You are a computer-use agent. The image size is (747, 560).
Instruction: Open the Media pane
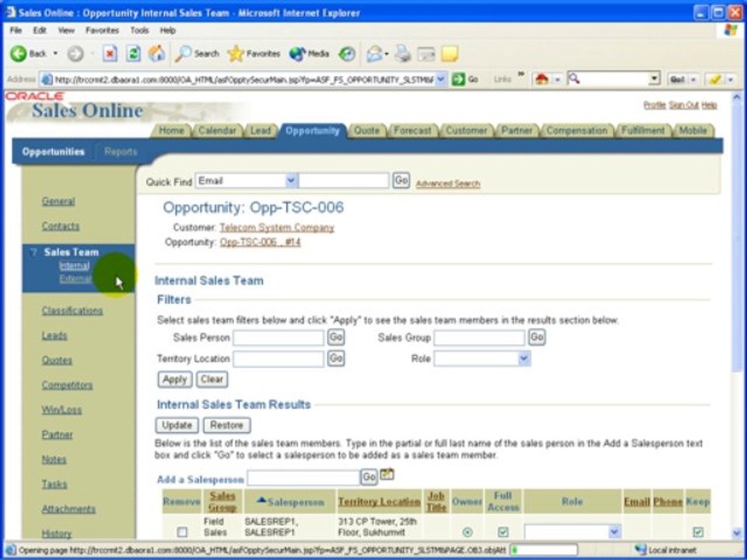[x=309, y=54]
